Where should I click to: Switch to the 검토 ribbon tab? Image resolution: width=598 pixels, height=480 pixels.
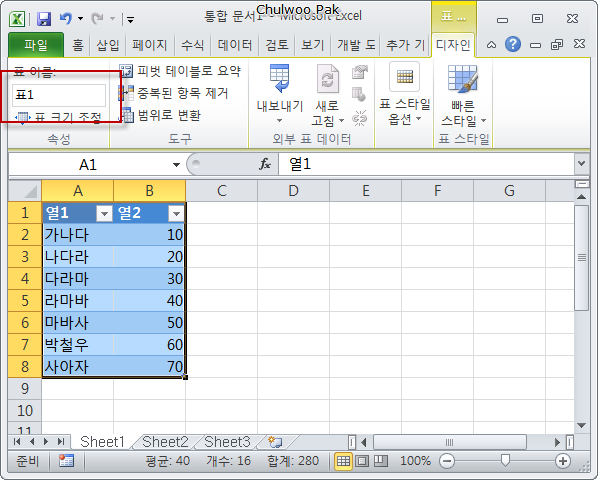pyautogui.click(x=277, y=45)
